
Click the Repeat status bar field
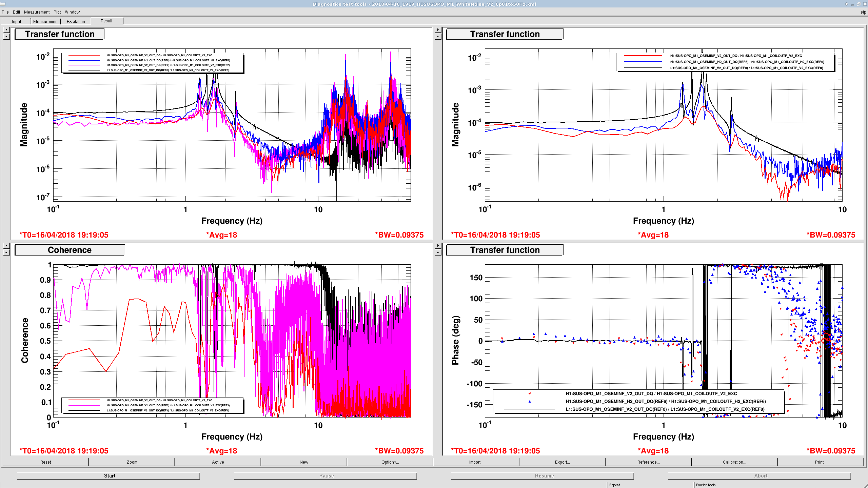[x=650, y=485]
